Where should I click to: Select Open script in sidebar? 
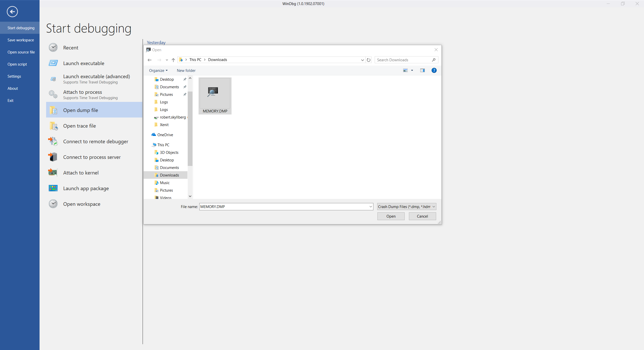click(x=17, y=64)
